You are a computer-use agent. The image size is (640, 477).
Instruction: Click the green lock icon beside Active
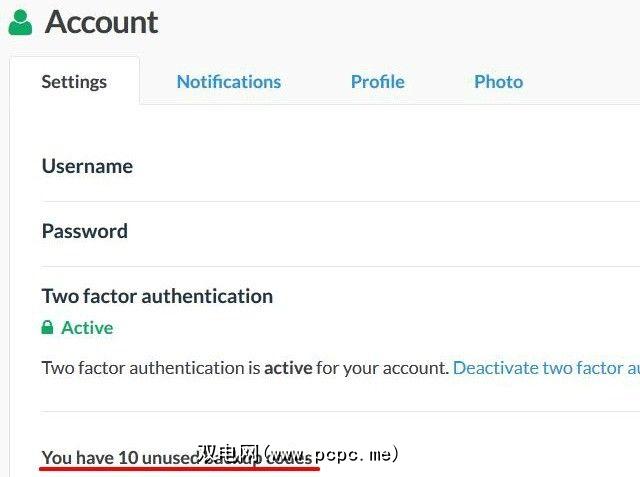tap(47, 328)
